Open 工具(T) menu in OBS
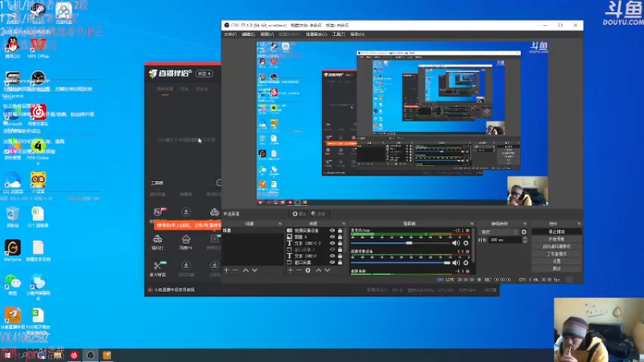Screen dimensions: 644x362 coord(338,35)
